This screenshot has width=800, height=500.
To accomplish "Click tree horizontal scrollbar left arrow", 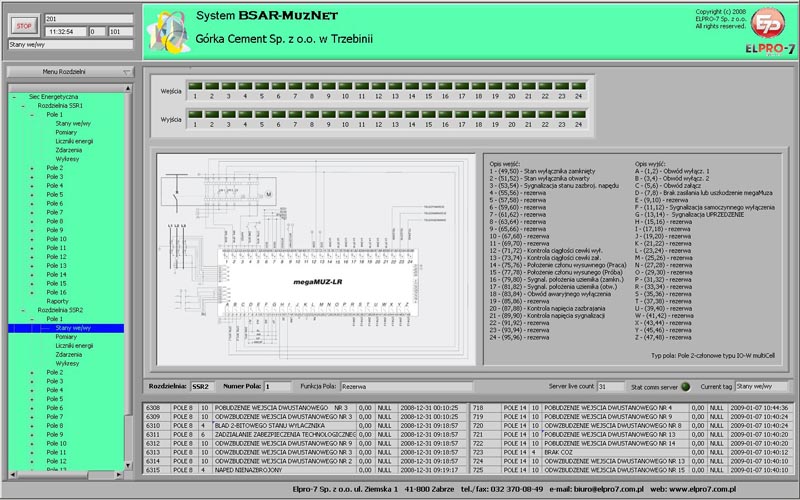I will point(12,474).
